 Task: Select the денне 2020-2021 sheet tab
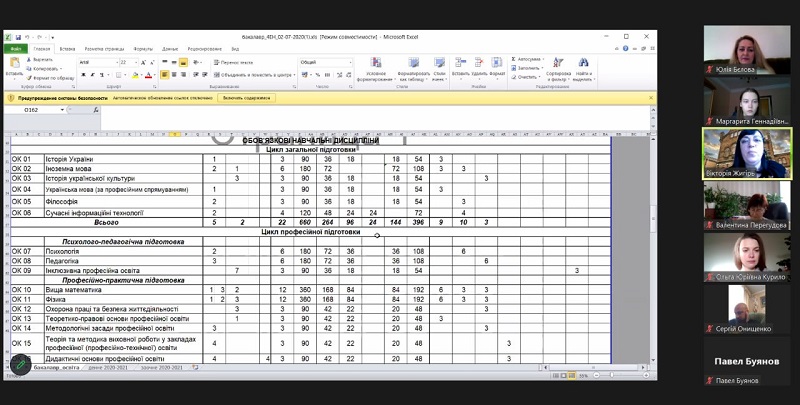point(108,367)
